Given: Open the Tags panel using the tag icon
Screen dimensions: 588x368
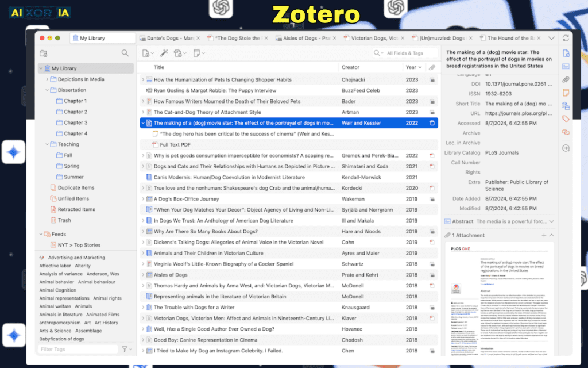Looking at the screenshot, I should (x=566, y=118).
